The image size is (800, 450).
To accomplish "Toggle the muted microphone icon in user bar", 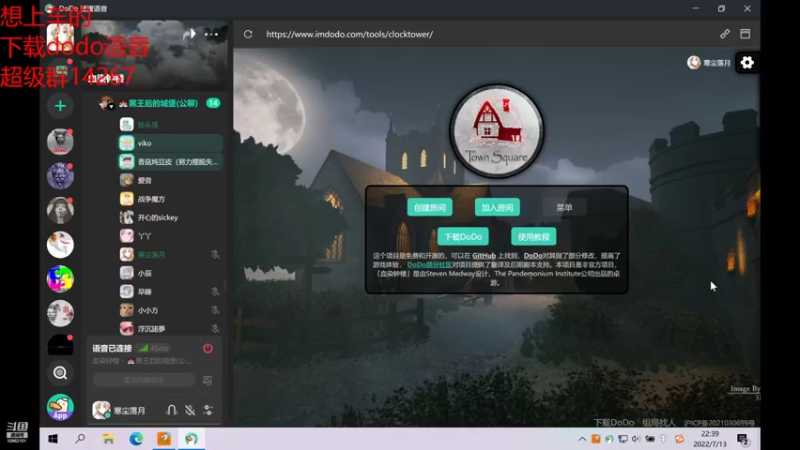I will 190,410.
